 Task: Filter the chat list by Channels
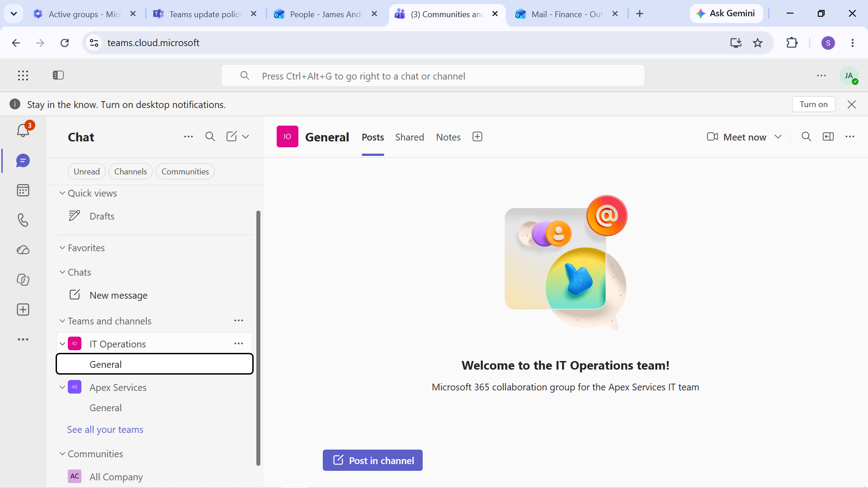coord(131,172)
